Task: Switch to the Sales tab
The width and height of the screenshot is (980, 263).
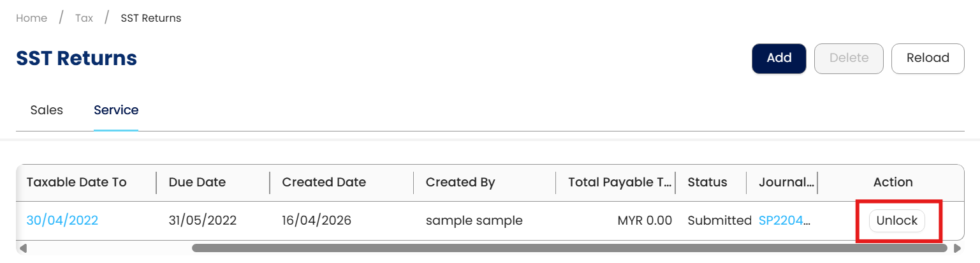Action: pos(47,110)
